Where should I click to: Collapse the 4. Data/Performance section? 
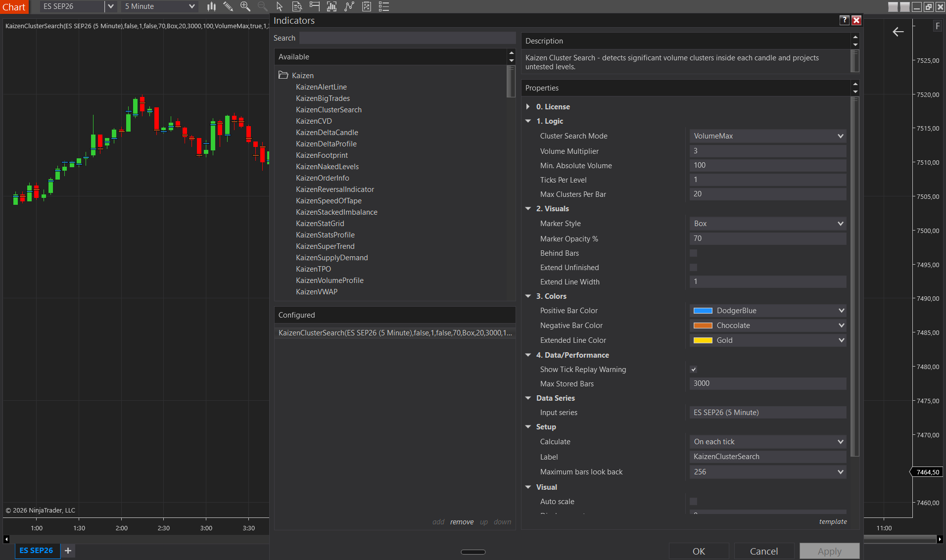pyautogui.click(x=528, y=355)
